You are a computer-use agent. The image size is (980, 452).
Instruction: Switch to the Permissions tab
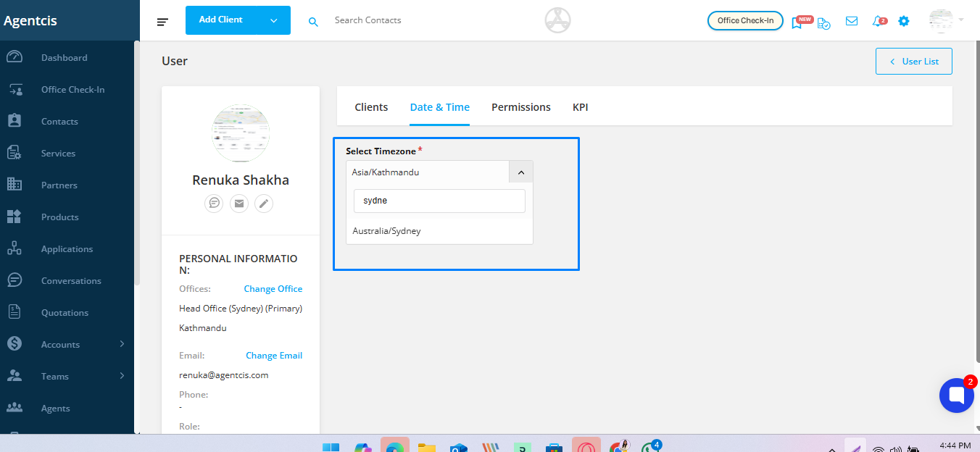pos(521,107)
